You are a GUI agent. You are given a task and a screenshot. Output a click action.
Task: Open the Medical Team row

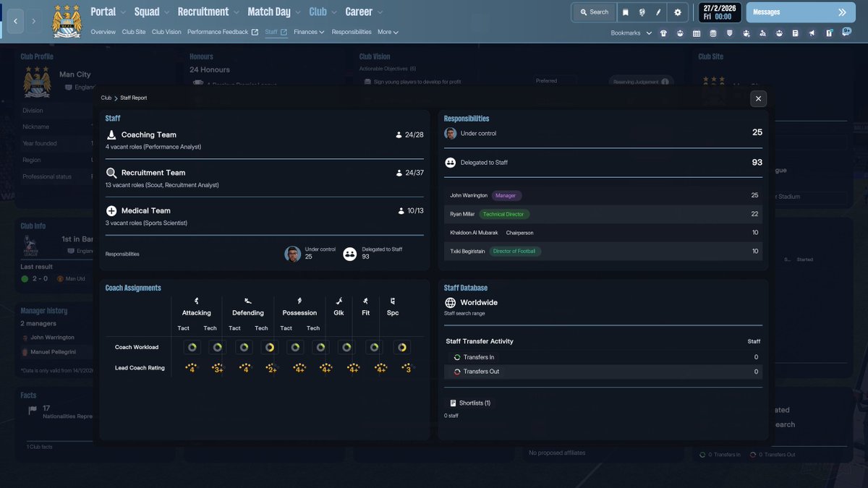click(x=264, y=216)
